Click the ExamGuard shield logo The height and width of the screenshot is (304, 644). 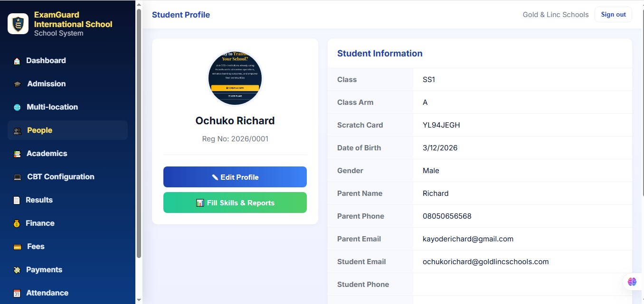pos(18,24)
